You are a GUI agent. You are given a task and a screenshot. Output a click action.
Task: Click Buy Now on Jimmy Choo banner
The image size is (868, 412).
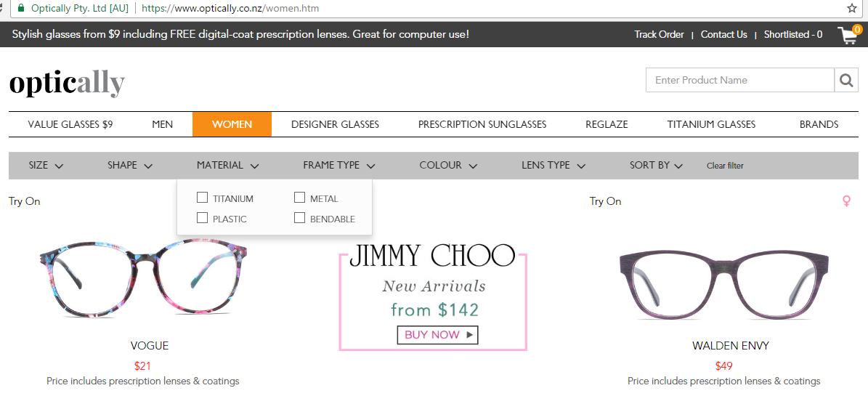(437, 334)
